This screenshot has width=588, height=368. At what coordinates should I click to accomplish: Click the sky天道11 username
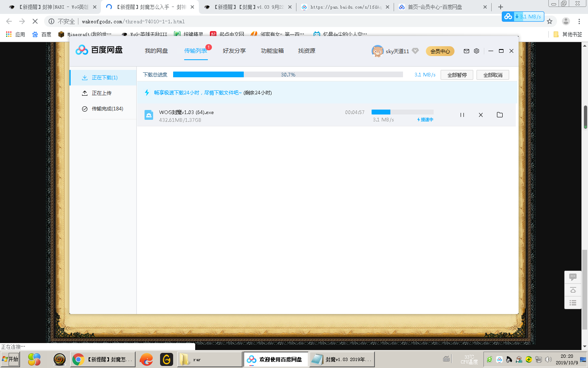click(397, 51)
